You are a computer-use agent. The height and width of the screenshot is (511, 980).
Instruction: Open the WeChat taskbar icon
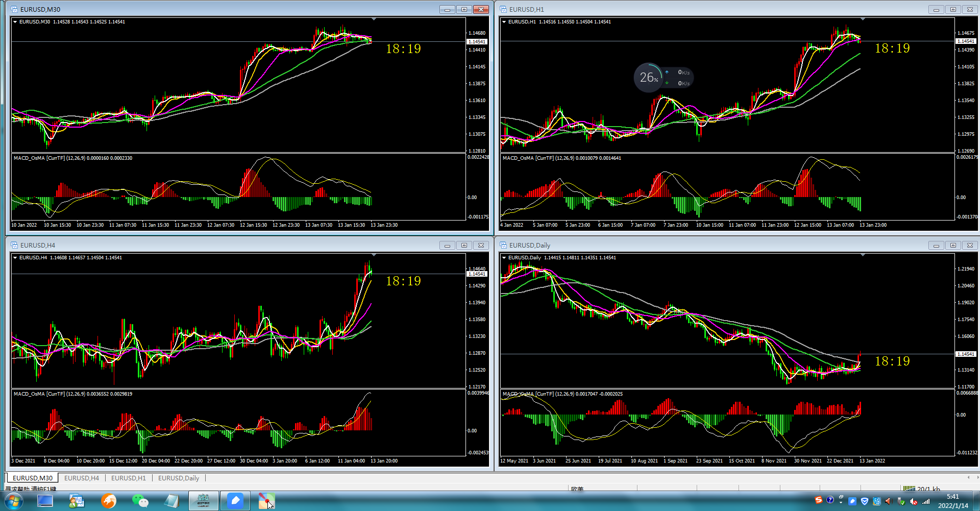tap(140, 501)
